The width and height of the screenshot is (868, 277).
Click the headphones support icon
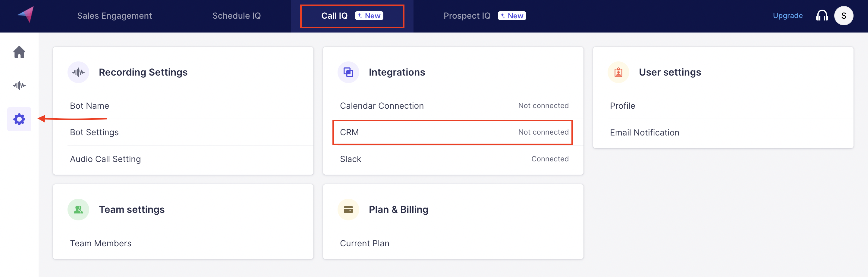[x=822, y=16]
